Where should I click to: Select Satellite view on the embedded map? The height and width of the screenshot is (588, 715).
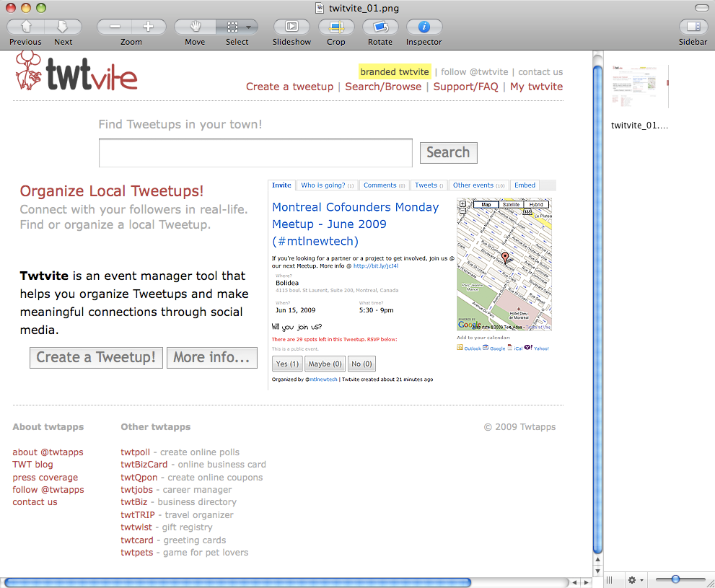click(x=511, y=205)
